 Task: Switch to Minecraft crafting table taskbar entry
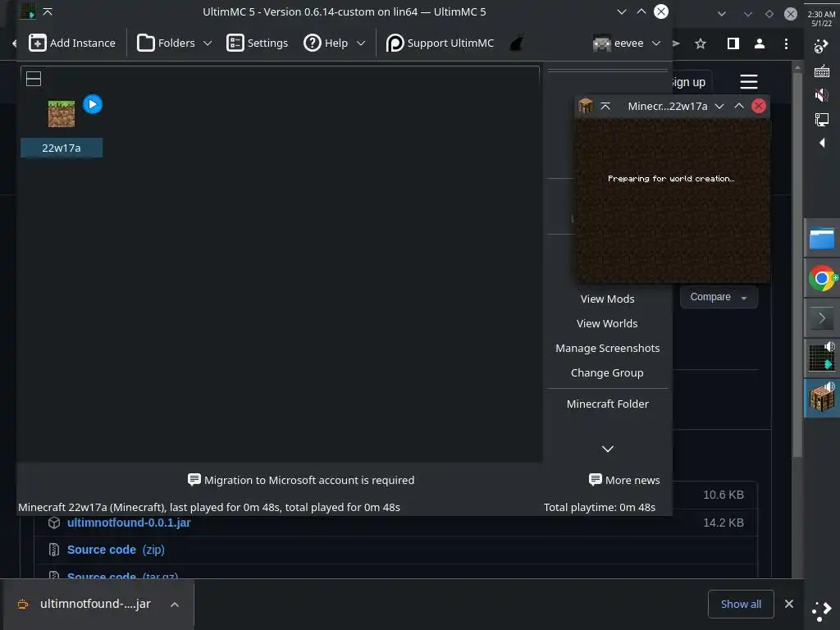[822, 398]
